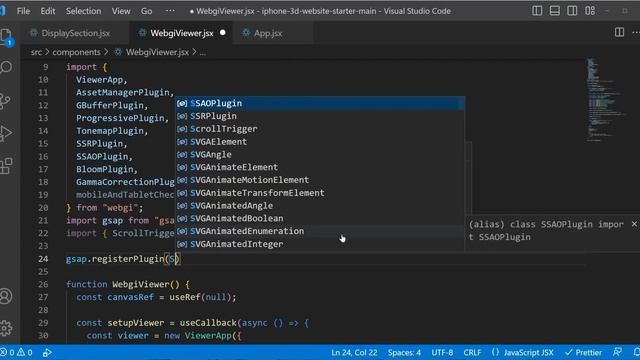Open the Go menu
Screen dimensions: 640x360
pos(147,11)
